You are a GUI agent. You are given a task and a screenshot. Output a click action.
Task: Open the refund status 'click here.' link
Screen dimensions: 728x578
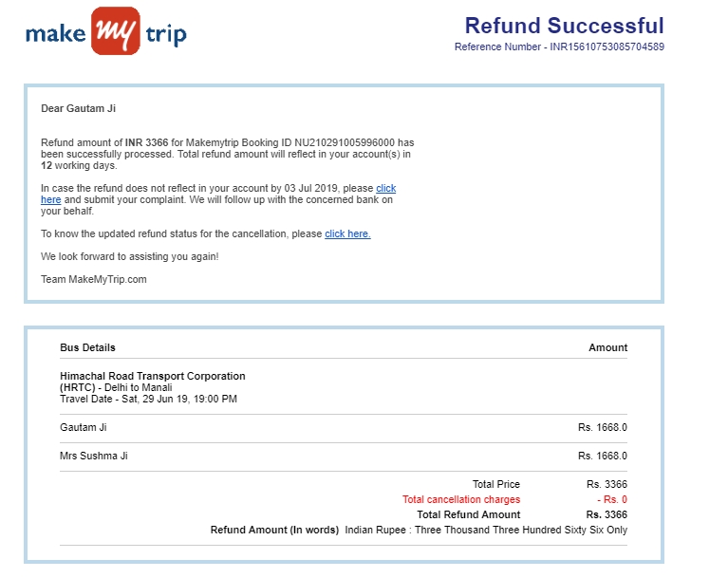pos(347,233)
